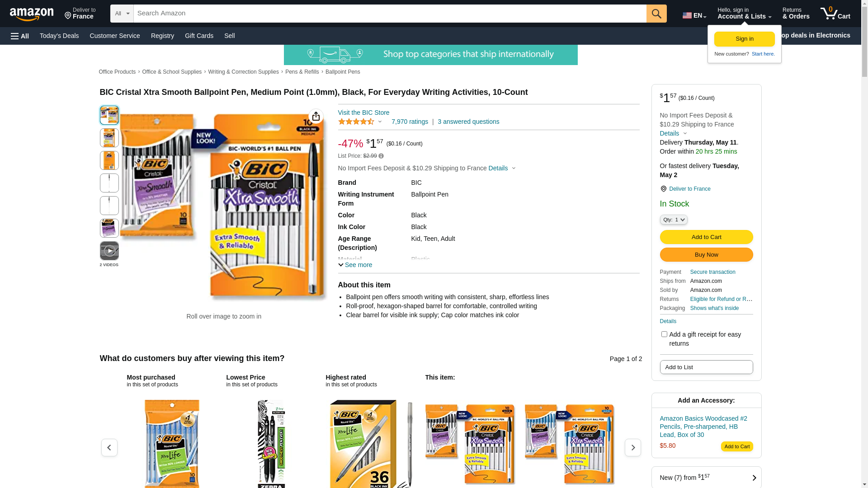The width and height of the screenshot is (868, 488).
Task: Open the All hamburger menu
Action: (x=20, y=36)
